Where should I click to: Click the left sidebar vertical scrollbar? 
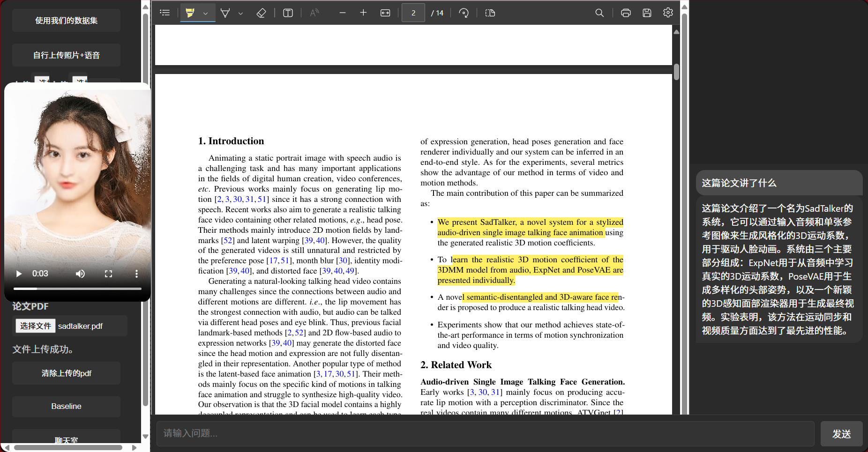click(x=145, y=211)
